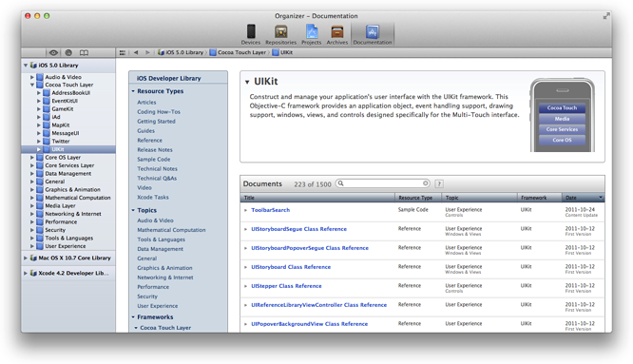This screenshot has height=364, width=633.
Task: Click the Media layer in iPhone graphic
Action: coord(562,119)
